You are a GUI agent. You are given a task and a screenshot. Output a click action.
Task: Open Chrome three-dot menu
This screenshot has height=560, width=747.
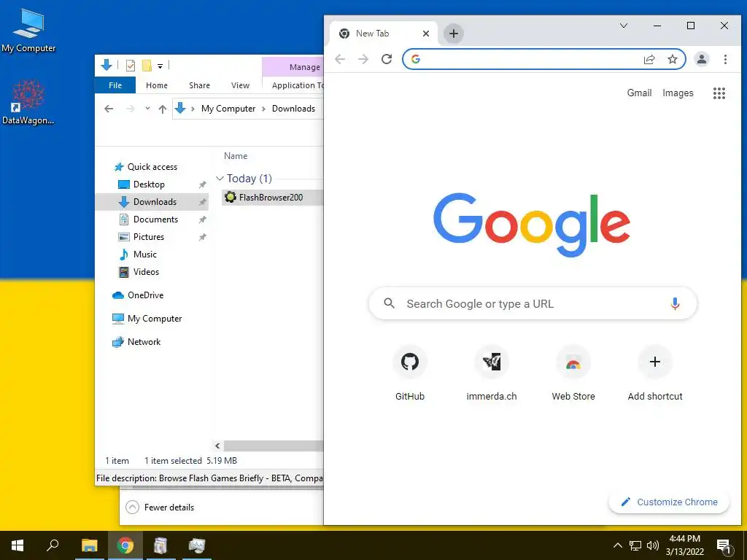tap(725, 59)
